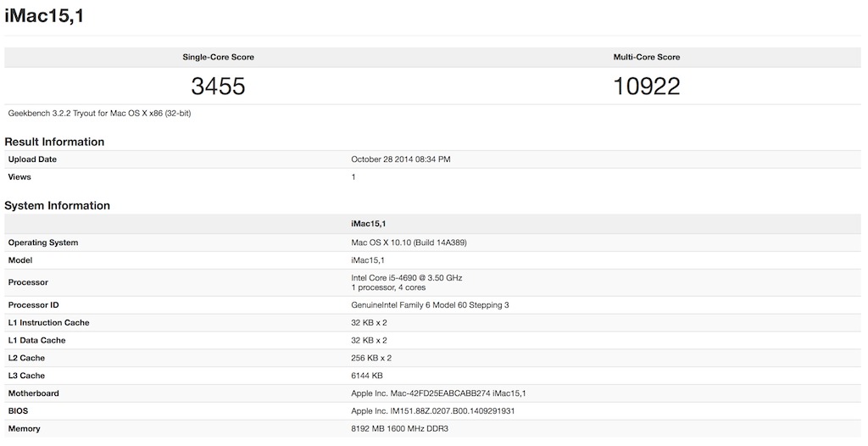Click the Motherboard value Mac-42FD25EABCABB274
The width and height of the screenshot is (868, 446).
coord(438,393)
